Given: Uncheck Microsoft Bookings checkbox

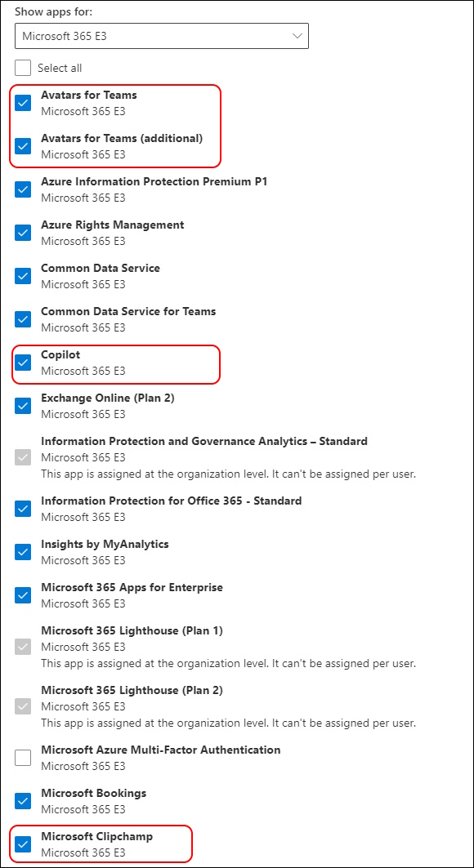Looking at the screenshot, I should pos(23,801).
